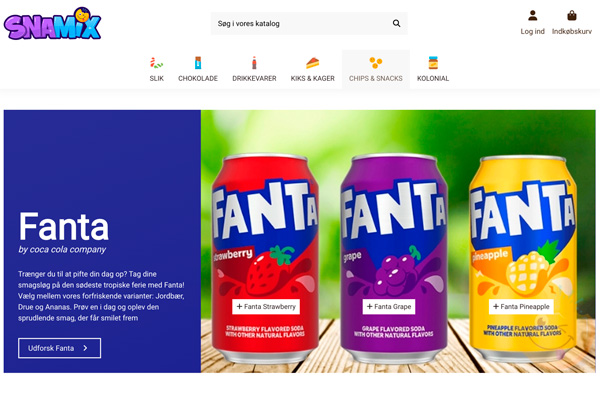Expand the Fanta Pineapple product tag
Screen dimensions: 600x400
tap(521, 306)
